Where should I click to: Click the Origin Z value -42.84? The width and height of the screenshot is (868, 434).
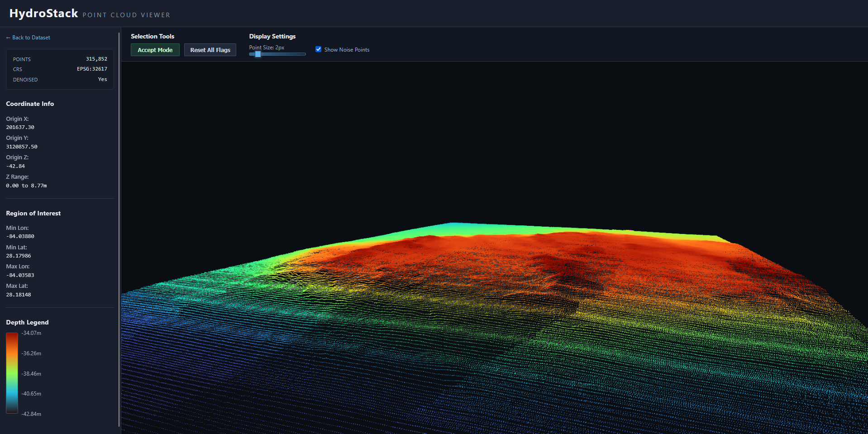tap(15, 166)
